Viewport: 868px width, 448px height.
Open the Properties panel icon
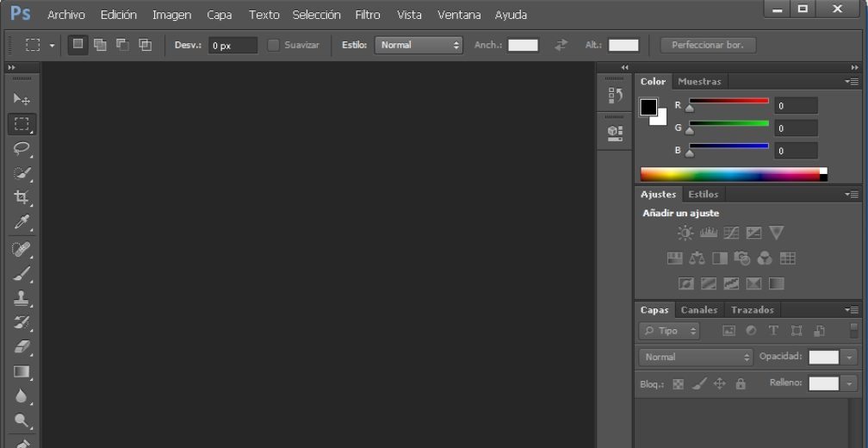pyautogui.click(x=615, y=133)
